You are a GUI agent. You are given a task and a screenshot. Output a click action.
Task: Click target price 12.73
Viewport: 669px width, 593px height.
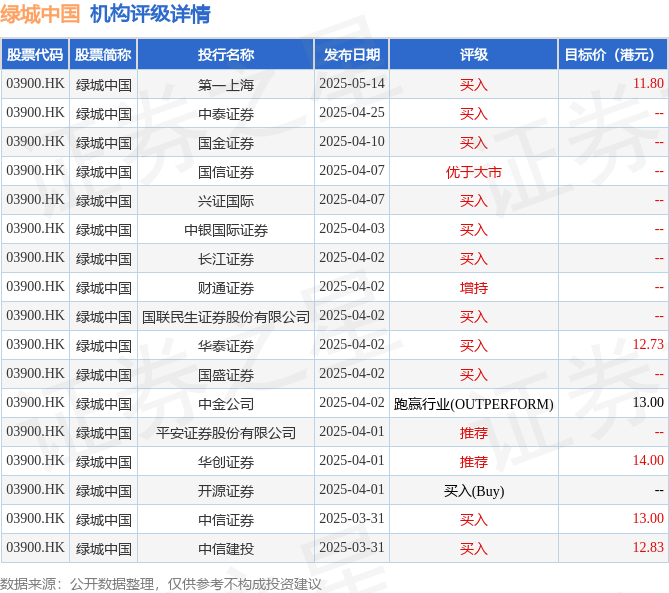coord(648,344)
